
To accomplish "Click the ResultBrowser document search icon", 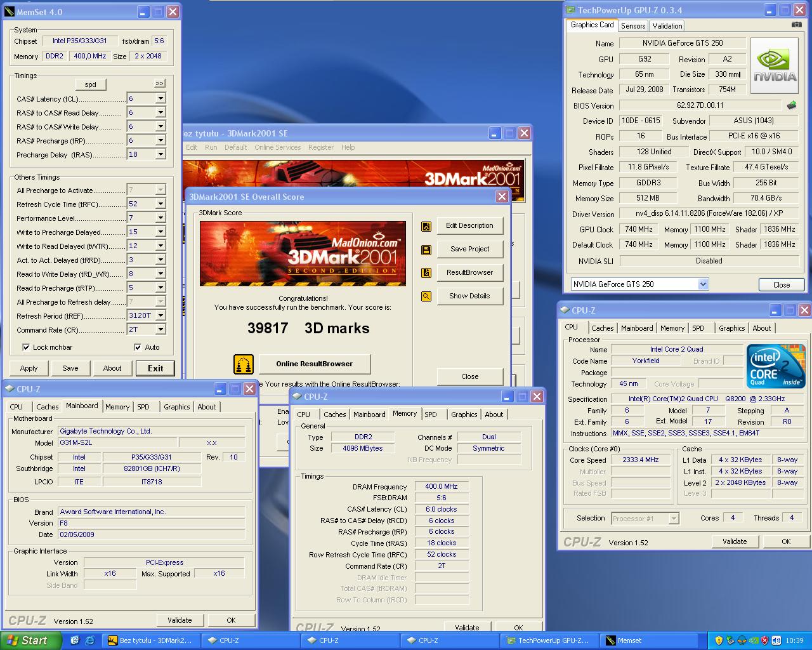I will (426, 273).
